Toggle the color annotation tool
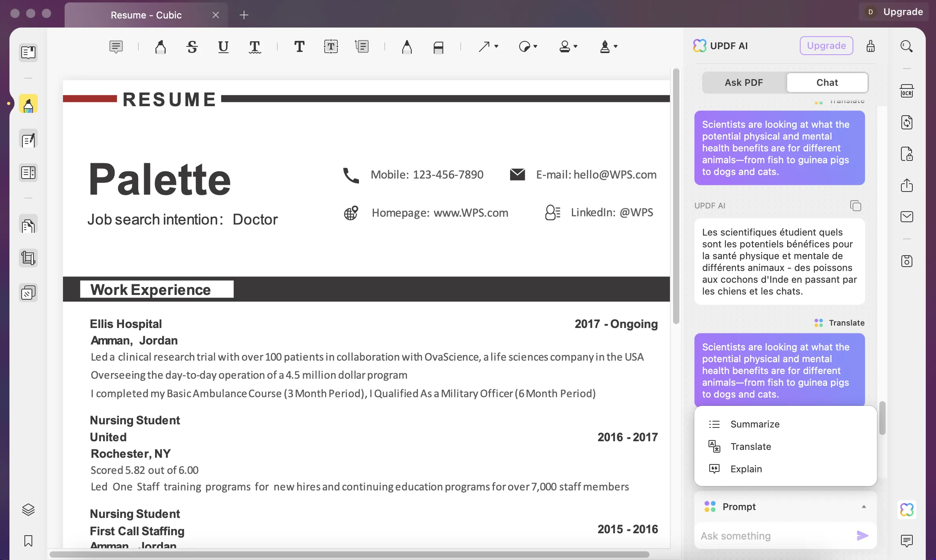 [x=28, y=105]
